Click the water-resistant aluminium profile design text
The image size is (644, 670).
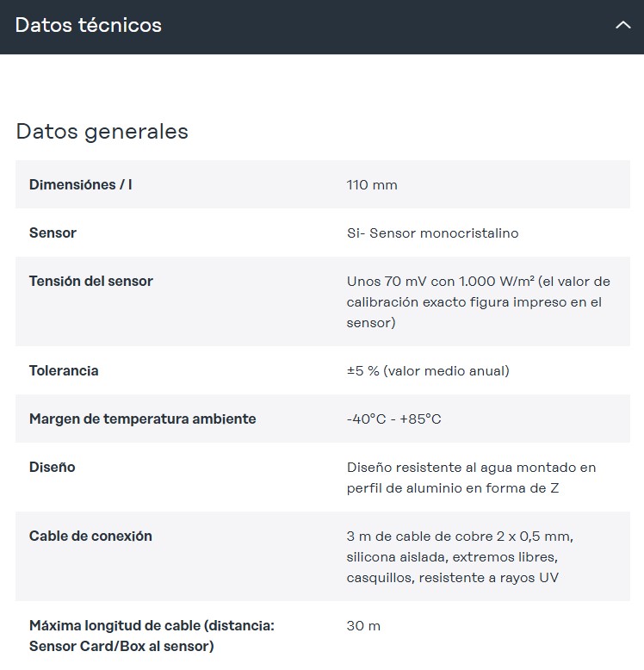click(471, 478)
